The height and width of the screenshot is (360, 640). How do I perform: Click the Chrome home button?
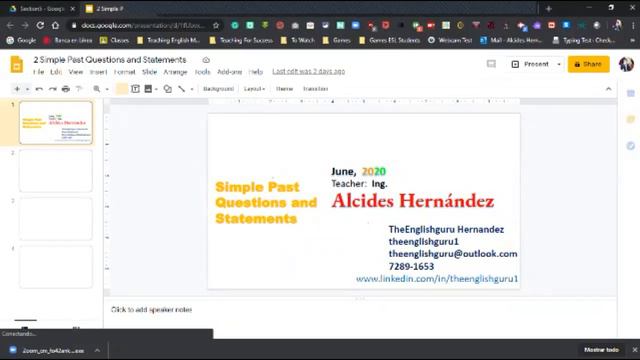[x=56, y=25]
